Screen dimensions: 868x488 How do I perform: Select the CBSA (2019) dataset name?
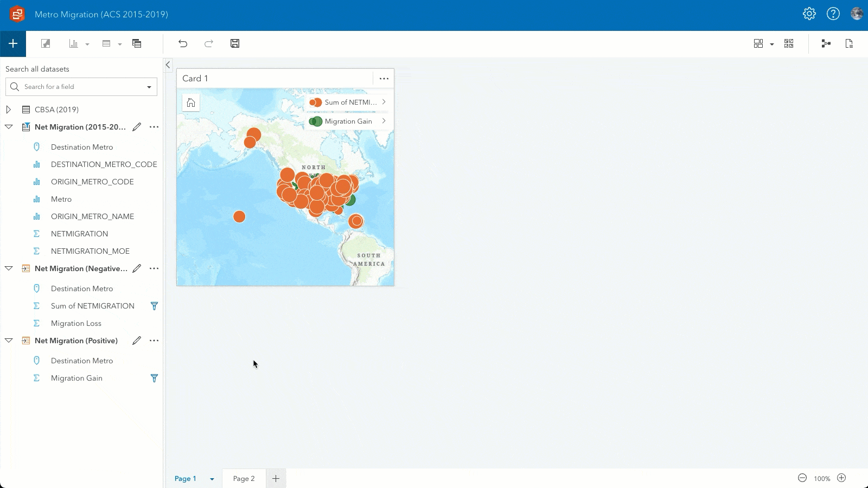pyautogui.click(x=56, y=110)
